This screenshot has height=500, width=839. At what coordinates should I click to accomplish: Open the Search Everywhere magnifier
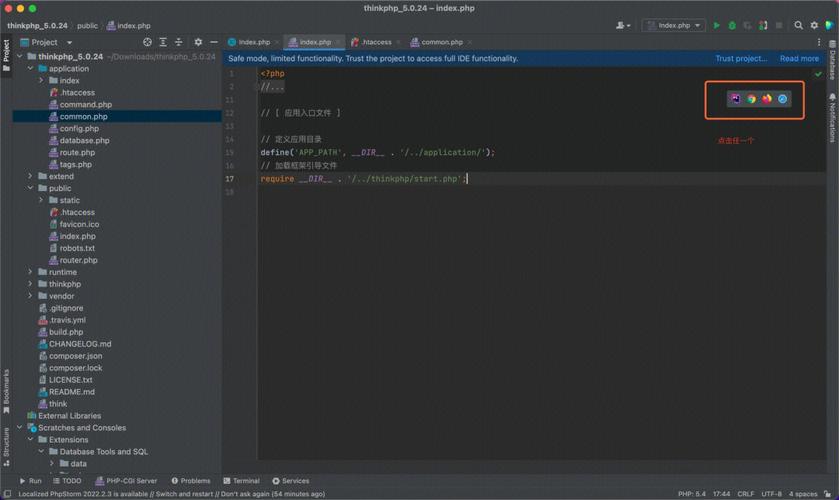(x=798, y=25)
